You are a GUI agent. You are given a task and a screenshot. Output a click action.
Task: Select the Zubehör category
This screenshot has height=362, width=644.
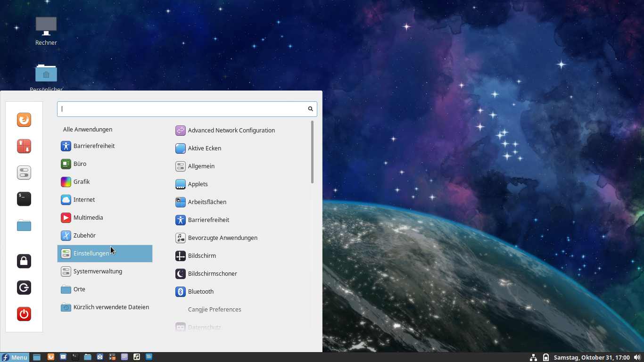[105, 236]
